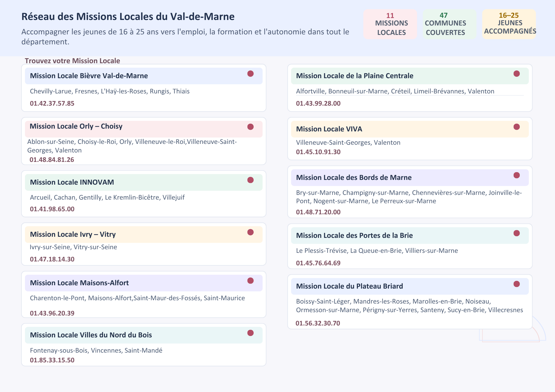Click the red dot on Mission Locale VIVA card
The height and width of the screenshot is (392, 555).
tap(516, 127)
